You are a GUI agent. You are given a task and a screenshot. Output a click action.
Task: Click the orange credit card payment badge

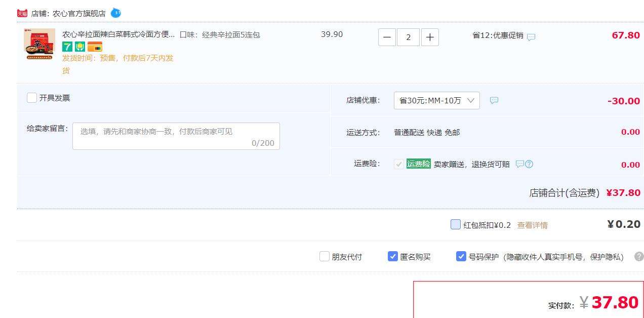(x=95, y=47)
